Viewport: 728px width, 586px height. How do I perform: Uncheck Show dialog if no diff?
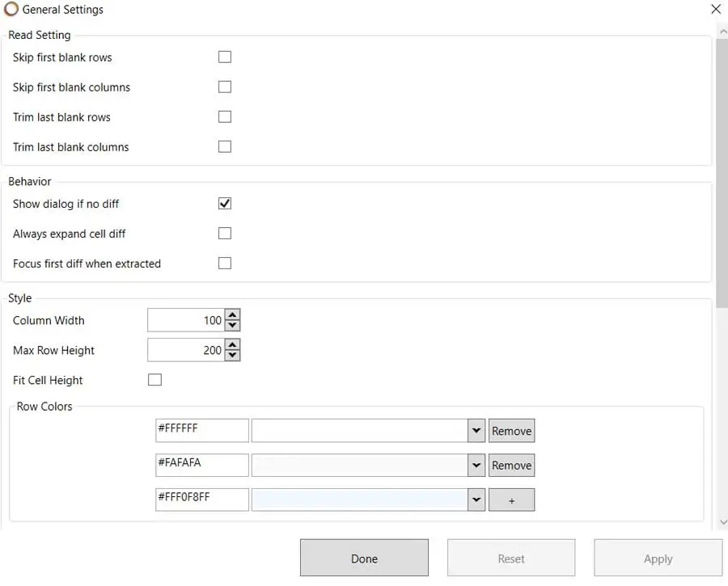click(225, 204)
